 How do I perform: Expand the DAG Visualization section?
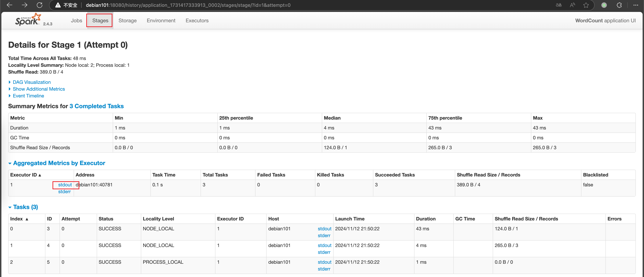(32, 82)
